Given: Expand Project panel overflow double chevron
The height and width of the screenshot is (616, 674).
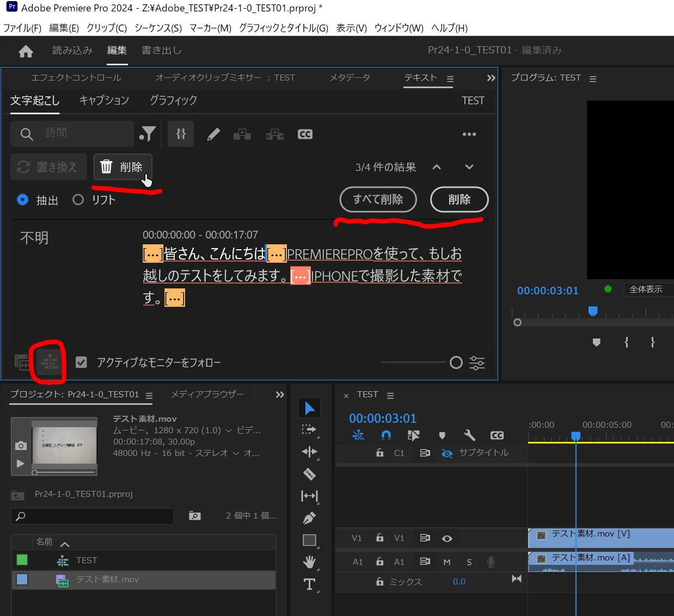Looking at the screenshot, I should pyautogui.click(x=280, y=395).
